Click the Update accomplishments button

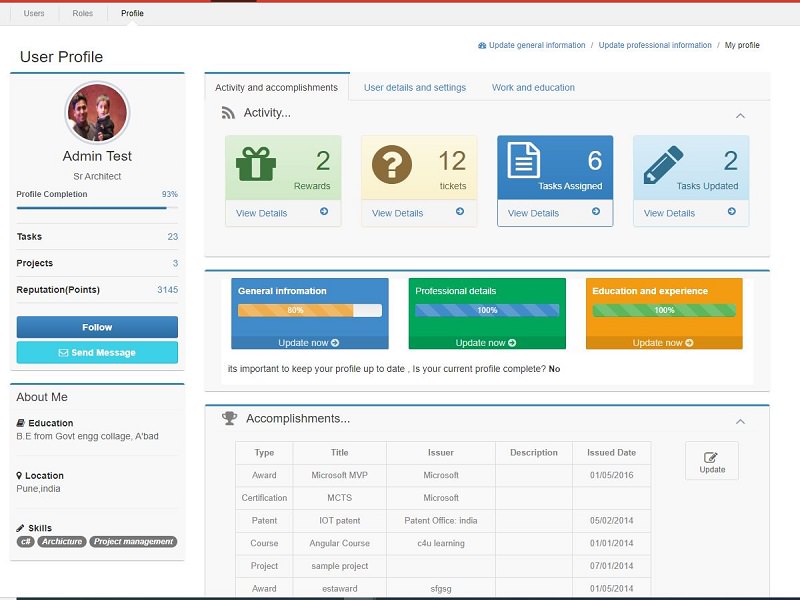(712, 461)
